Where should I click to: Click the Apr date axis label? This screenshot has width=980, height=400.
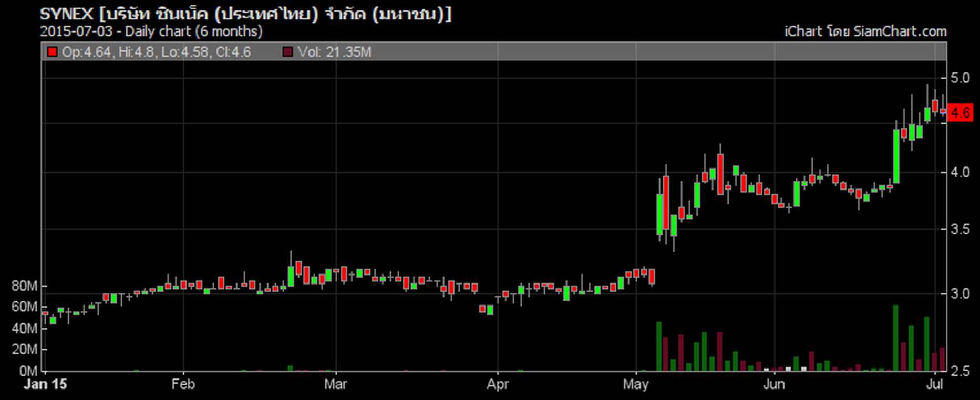(498, 384)
